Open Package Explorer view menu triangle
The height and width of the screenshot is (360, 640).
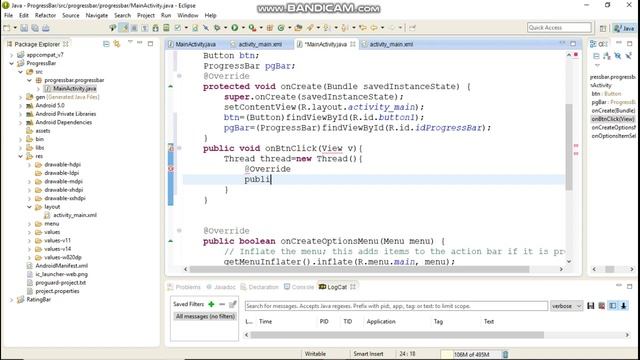(130, 42)
